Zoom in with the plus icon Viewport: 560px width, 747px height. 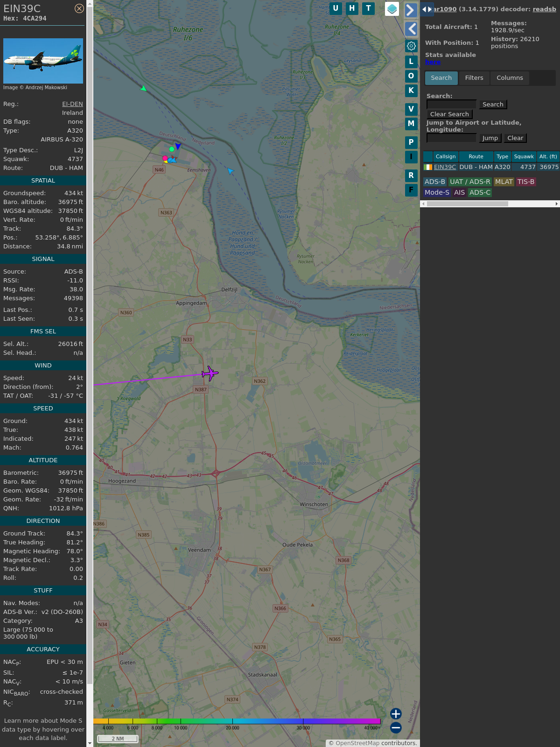tap(396, 714)
